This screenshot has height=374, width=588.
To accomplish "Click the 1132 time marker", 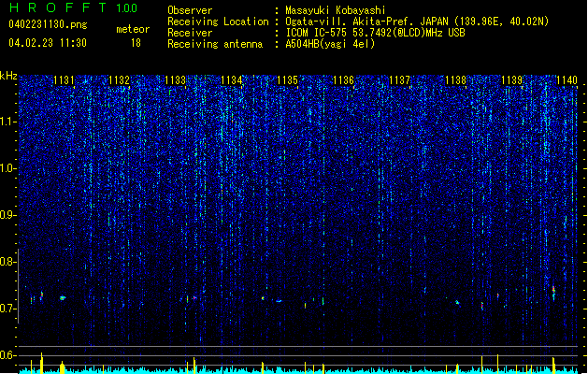I will (x=119, y=80).
